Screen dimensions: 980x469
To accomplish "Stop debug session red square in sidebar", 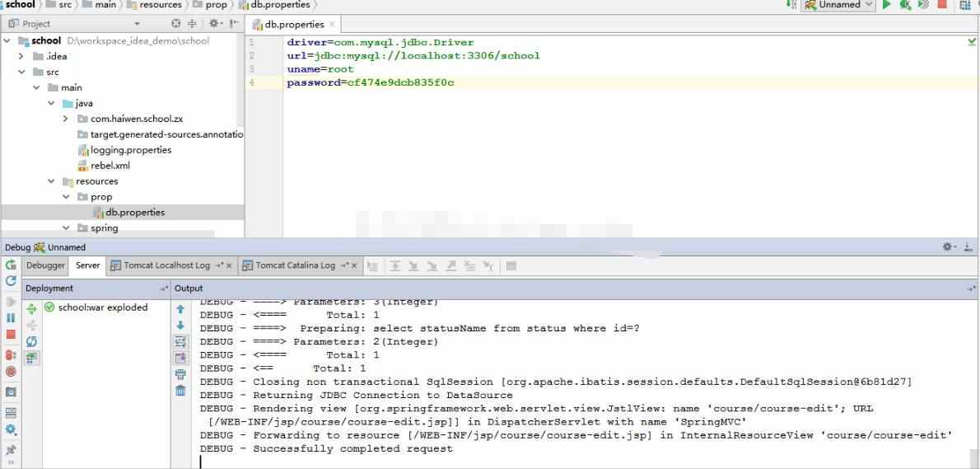I will click(x=11, y=335).
